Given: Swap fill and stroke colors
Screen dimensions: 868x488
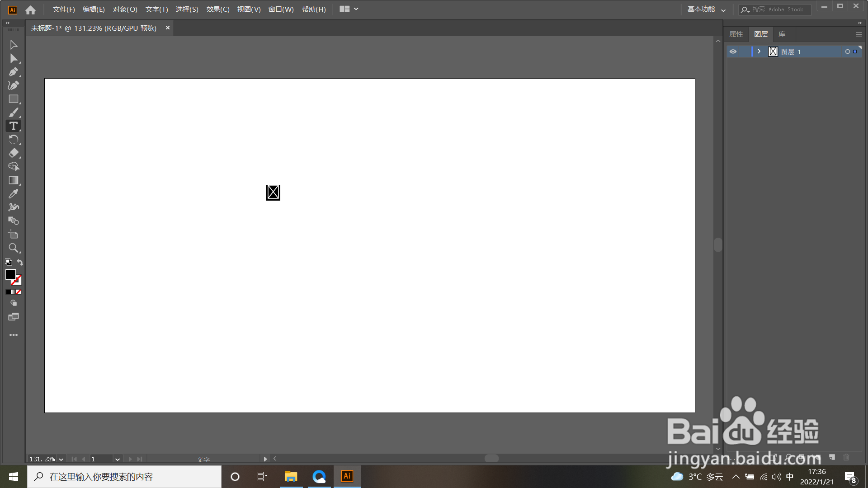Looking at the screenshot, I should pyautogui.click(x=20, y=262).
